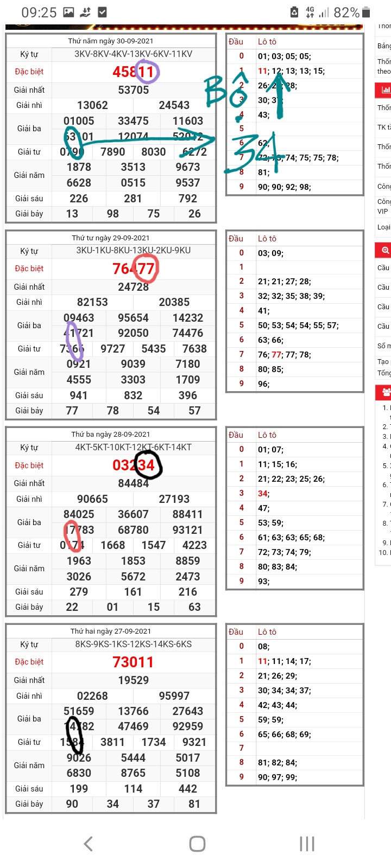Tap second prize number 82153
Screen dimensions: 391x868
pos(92,302)
